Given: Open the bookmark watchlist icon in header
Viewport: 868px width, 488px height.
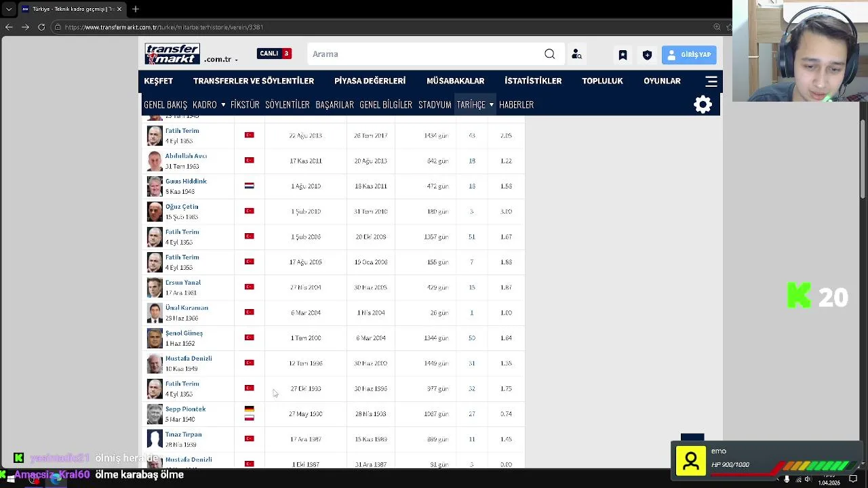Looking at the screenshot, I should (623, 55).
